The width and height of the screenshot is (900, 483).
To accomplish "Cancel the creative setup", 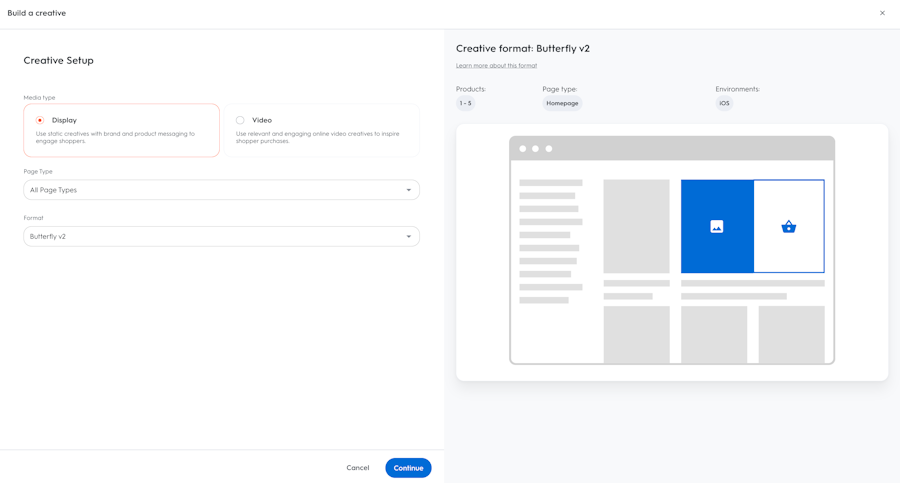I will (x=358, y=468).
